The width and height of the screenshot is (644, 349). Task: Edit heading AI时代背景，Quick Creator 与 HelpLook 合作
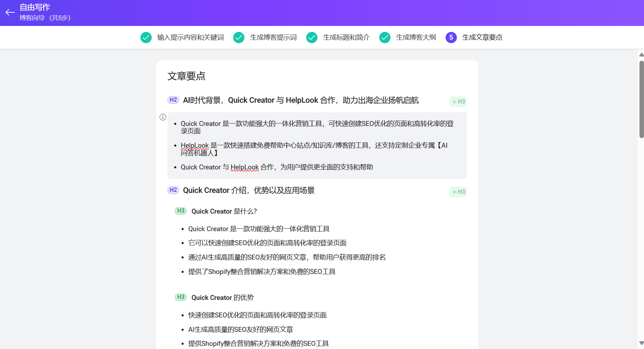coord(301,100)
